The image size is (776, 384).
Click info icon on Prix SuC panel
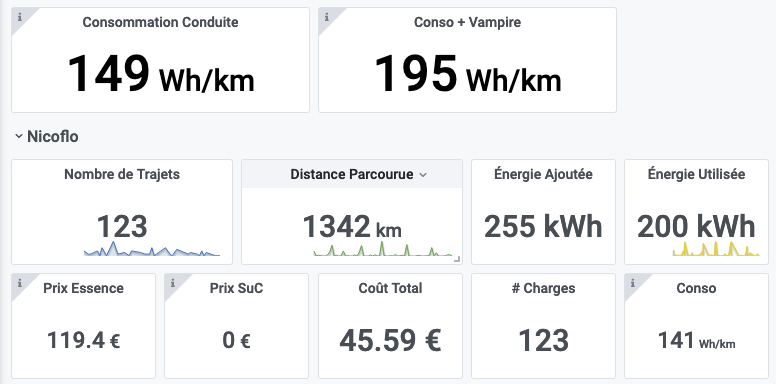173,284
